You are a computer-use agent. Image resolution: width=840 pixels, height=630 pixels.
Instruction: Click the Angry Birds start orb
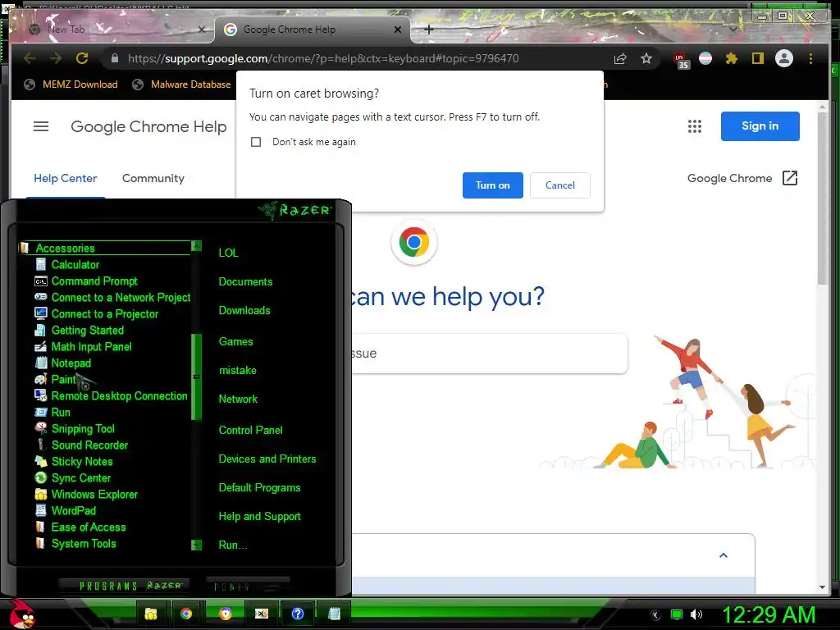click(x=22, y=614)
